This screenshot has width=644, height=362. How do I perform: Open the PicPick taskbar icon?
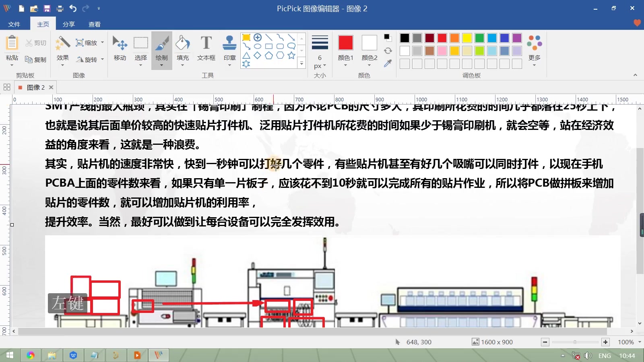pyautogui.click(x=158, y=355)
